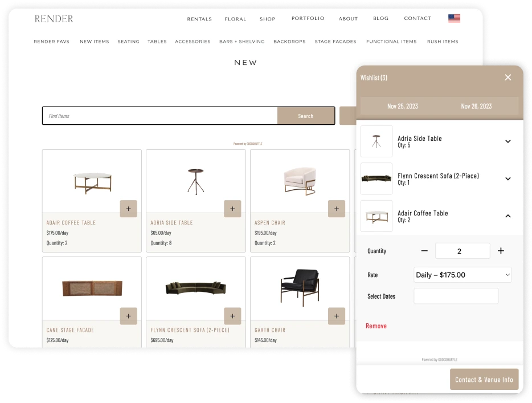Add Garth Chair to wishlist
Image resolution: width=532 pixels, height=403 pixels.
point(337,316)
